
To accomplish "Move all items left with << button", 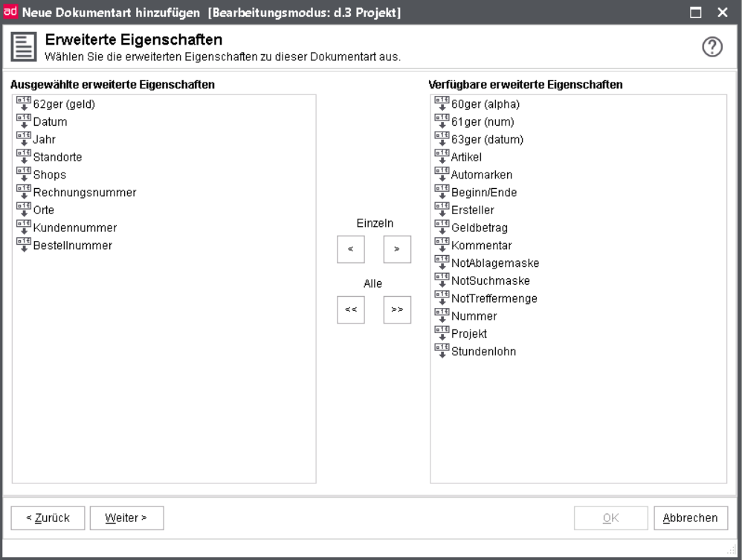I will 351,309.
